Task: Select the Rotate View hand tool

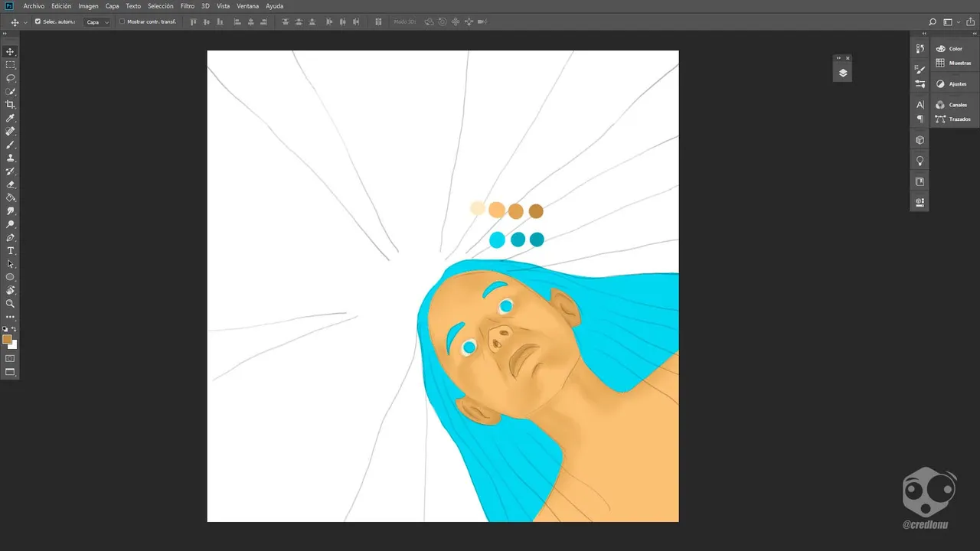Action: coord(11,290)
